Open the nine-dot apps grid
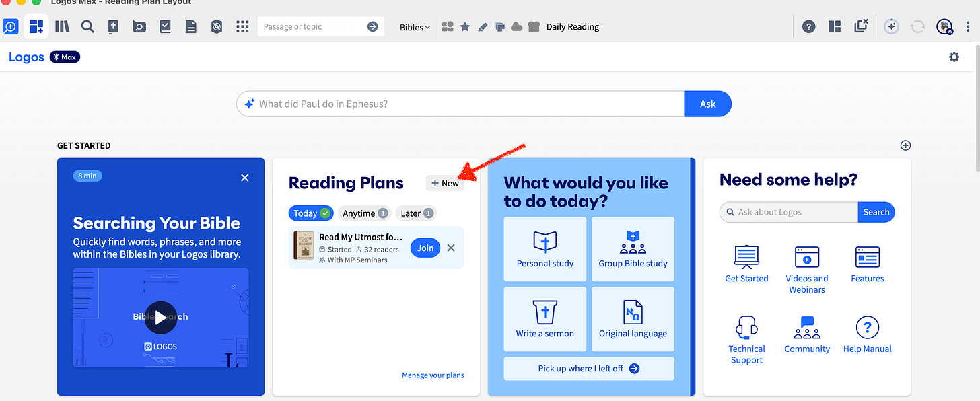The height and width of the screenshot is (401, 980). point(242,27)
